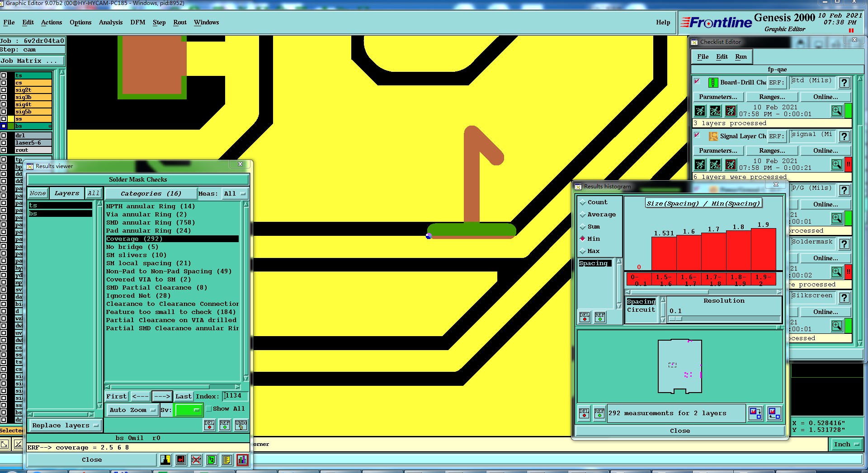Click the First button in Results viewer
This screenshot has height=473, width=868.
click(x=117, y=397)
